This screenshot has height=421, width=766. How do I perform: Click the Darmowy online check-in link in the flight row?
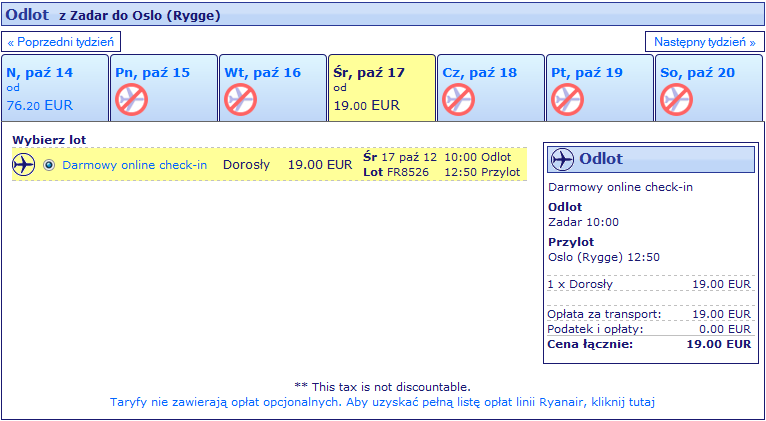coord(134,165)
